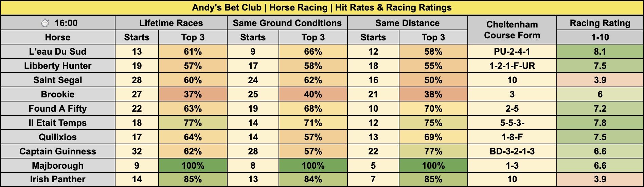Click the Horse column header cell
The height and width of the screenshot is (187, 644).
(x=58, y=37)
